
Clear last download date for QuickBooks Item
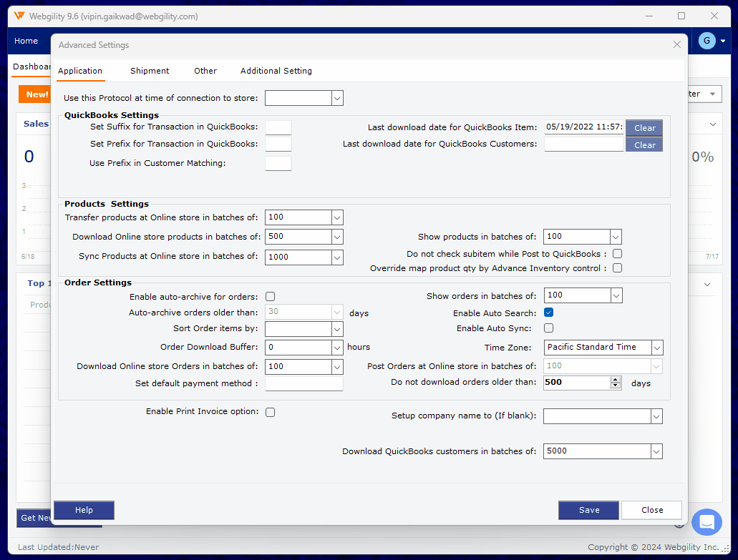(644, 128)
